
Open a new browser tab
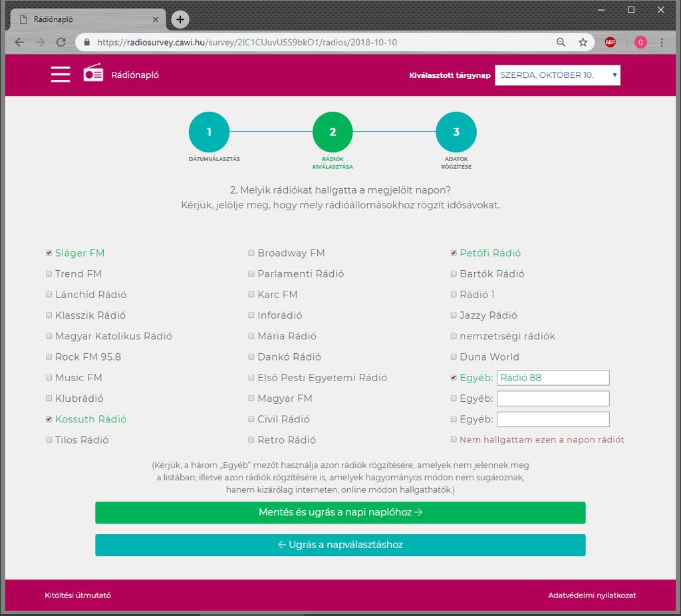point(180,19)
